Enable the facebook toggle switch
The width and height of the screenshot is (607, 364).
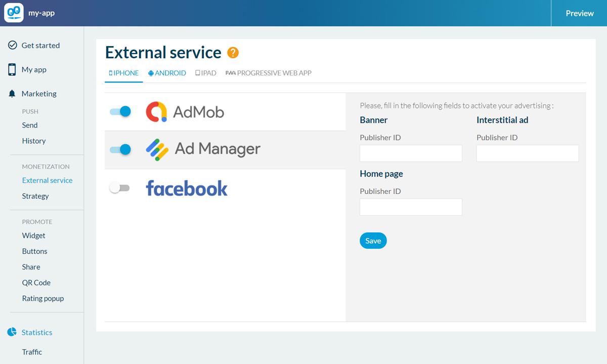pos(120,188)
